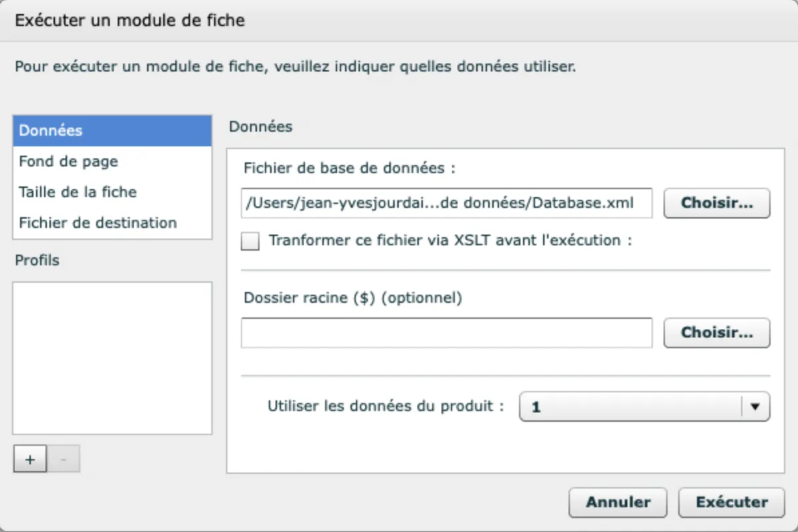Screen dimensions: 798x532
Task: Click the dialog title 'Exécuter un module de fiche'
Action: [130, 21]
